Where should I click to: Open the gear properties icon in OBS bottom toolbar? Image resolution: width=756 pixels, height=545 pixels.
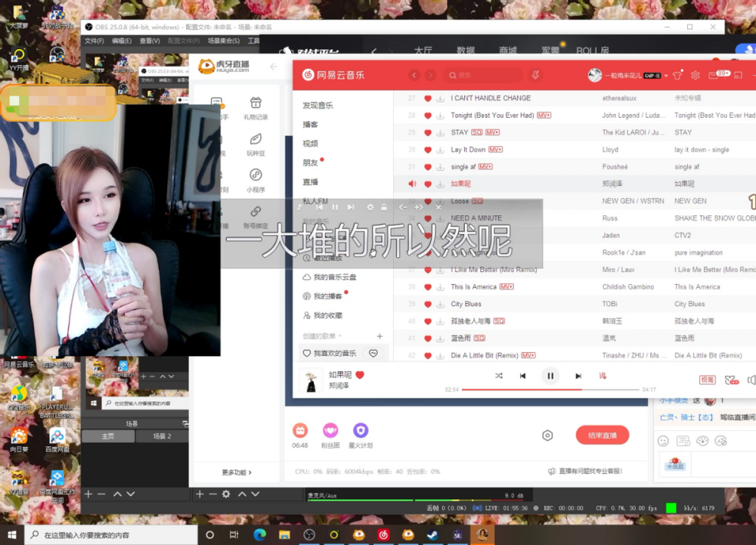225,494
